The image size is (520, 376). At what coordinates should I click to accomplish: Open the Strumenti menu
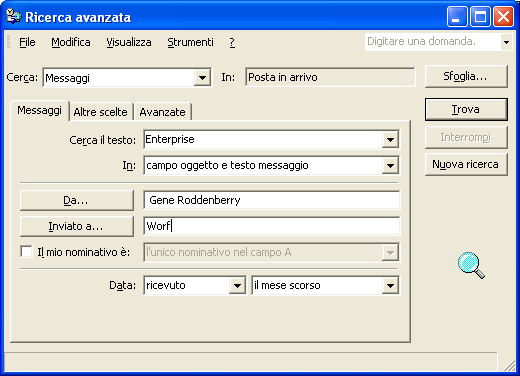190,42
